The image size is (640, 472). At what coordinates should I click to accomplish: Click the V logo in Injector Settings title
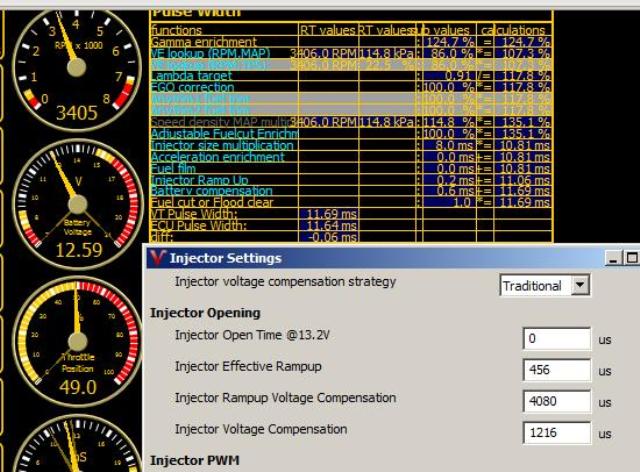click(157, 258)
